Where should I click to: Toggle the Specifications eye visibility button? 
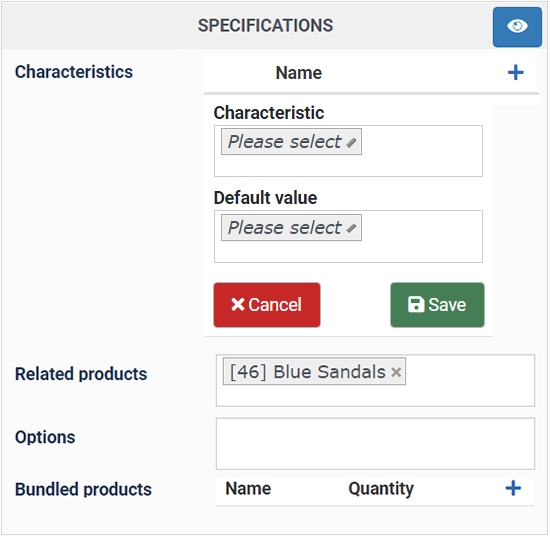tap(517, 27)
